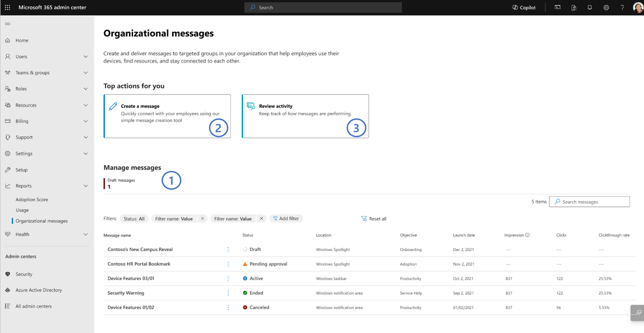Viewport: 644px width, 333px height.
Task: Remove the first Filter name: Value filter
Action: [202, 219]
